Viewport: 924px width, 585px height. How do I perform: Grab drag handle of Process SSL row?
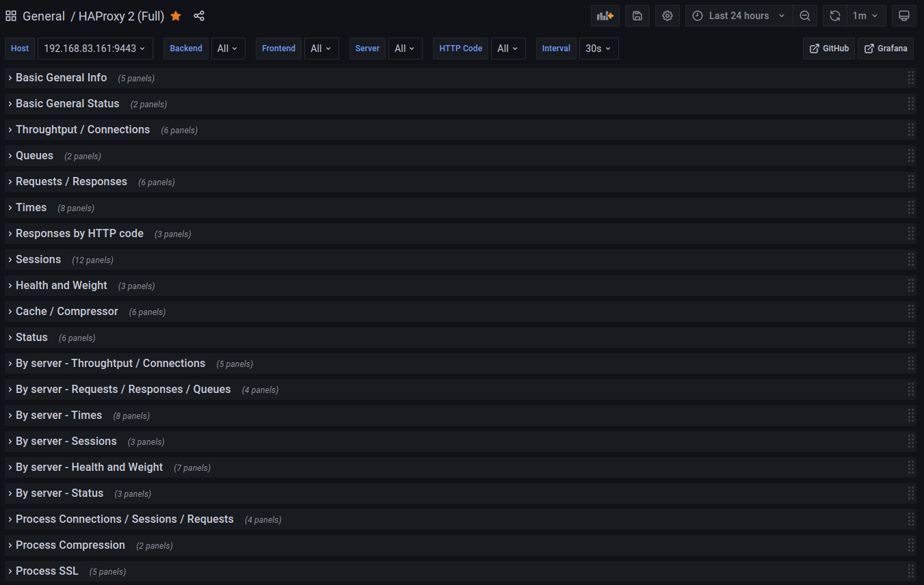tap(911, 571)
